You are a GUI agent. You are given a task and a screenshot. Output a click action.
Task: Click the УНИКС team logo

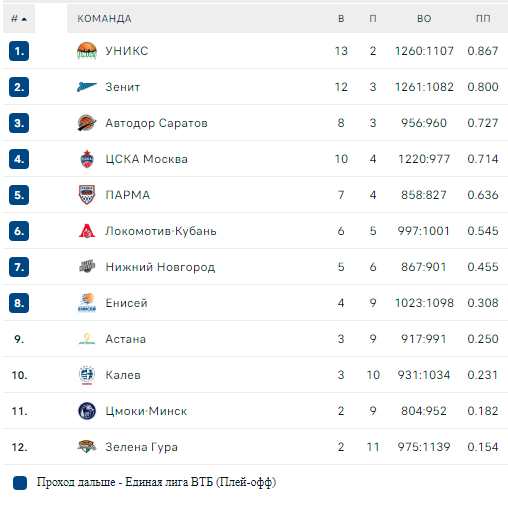point(87,51)
